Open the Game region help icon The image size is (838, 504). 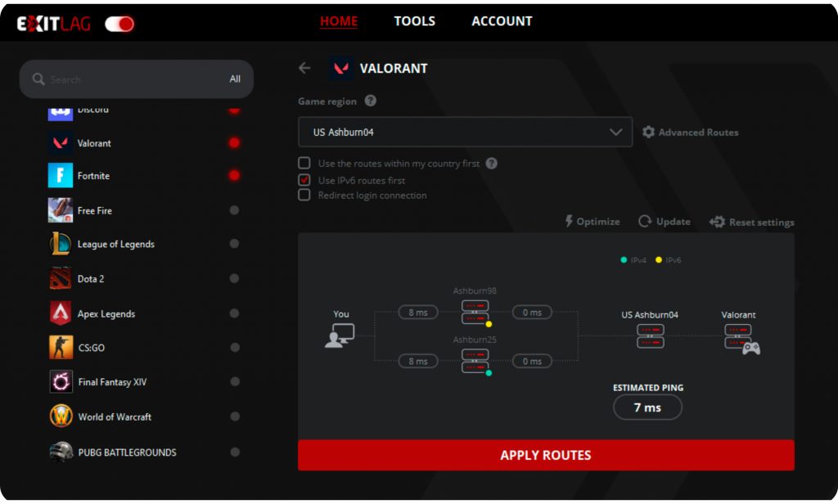point(371,101)
